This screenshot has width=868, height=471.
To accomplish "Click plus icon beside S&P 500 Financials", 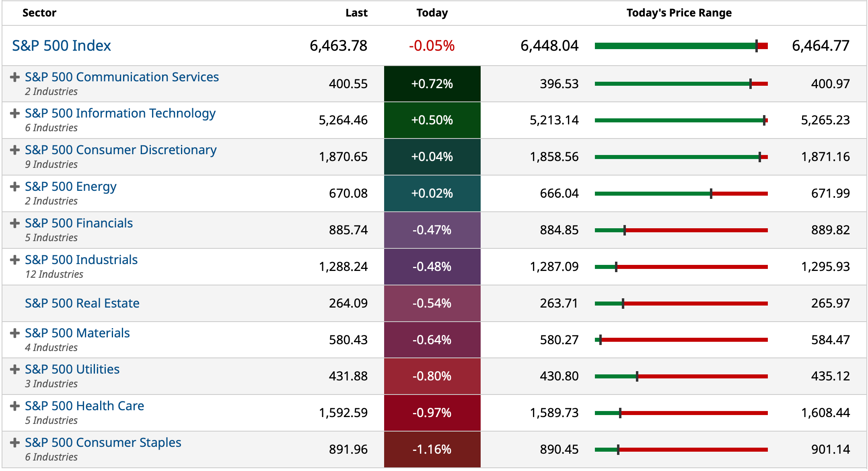I will [x=15, y=223].
